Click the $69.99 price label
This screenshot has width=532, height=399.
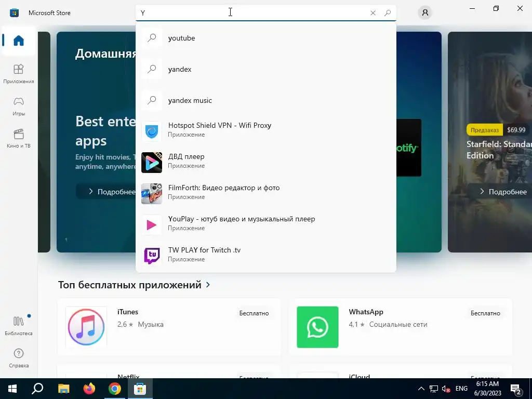[x=516, y=130]
